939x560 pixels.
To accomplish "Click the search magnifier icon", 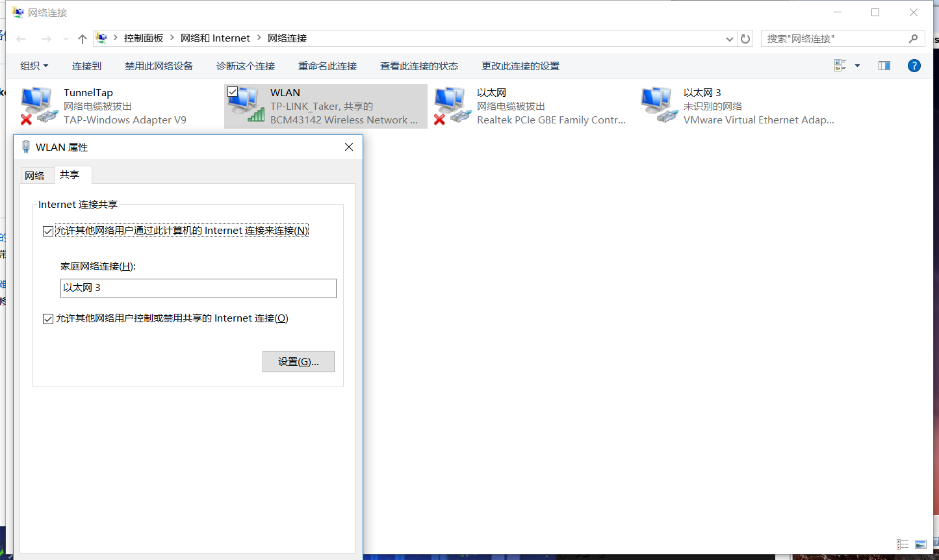I will 913,38.
